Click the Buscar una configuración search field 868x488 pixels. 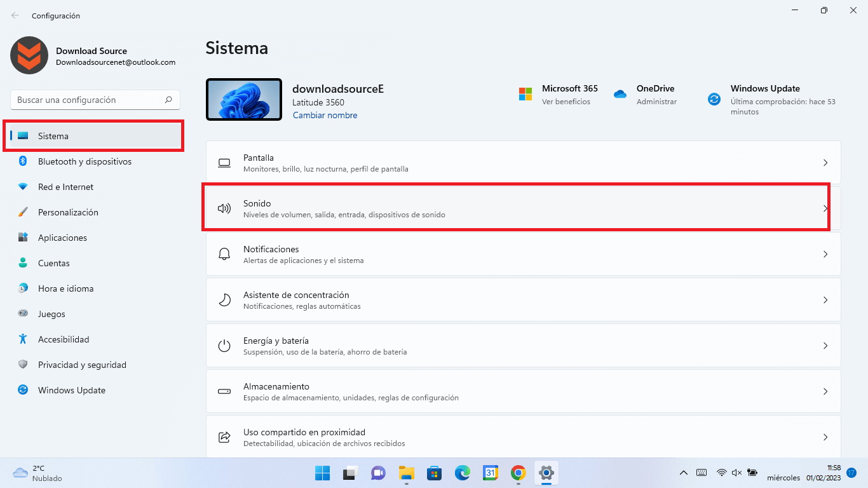95,100
